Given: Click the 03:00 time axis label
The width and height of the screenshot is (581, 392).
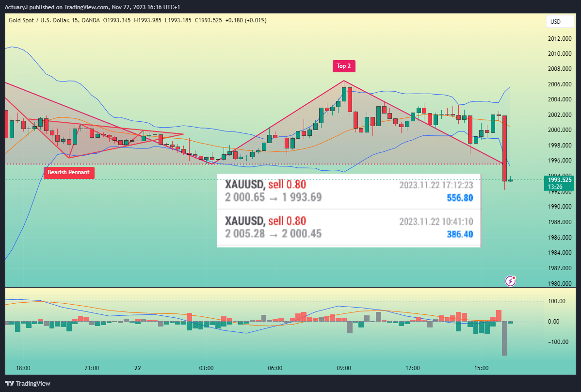Looking at the screenshot, I should 207,368.
